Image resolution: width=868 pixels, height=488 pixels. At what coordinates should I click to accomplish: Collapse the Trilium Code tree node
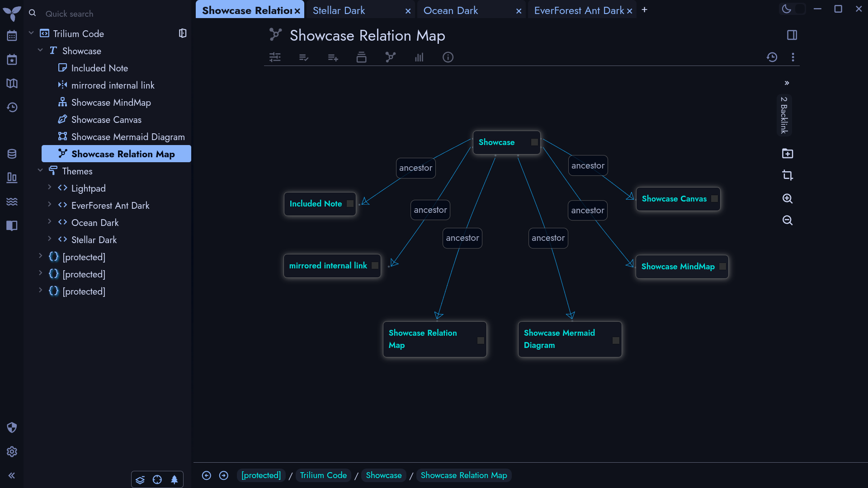pyautogui.click(x=31, y=33)
